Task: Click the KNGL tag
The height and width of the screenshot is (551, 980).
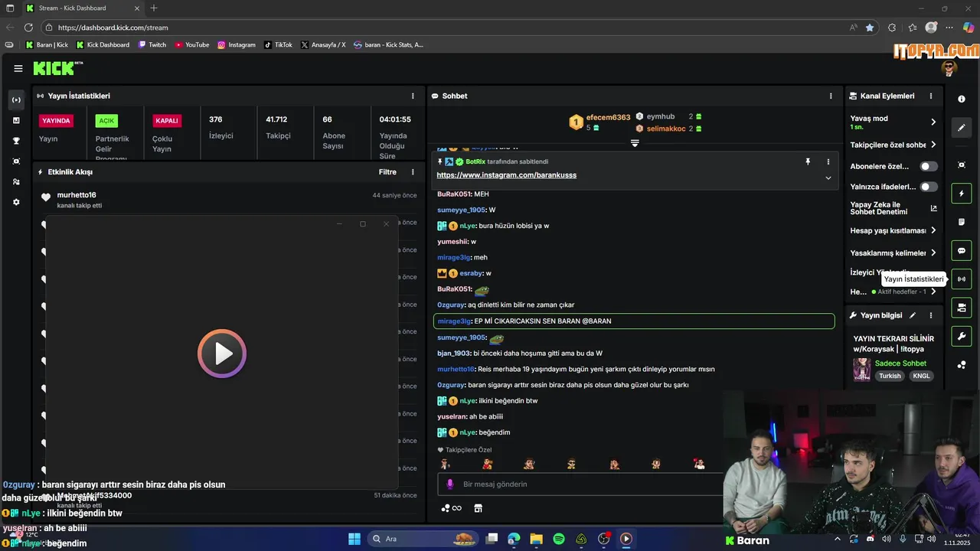Action: (921, 376)
